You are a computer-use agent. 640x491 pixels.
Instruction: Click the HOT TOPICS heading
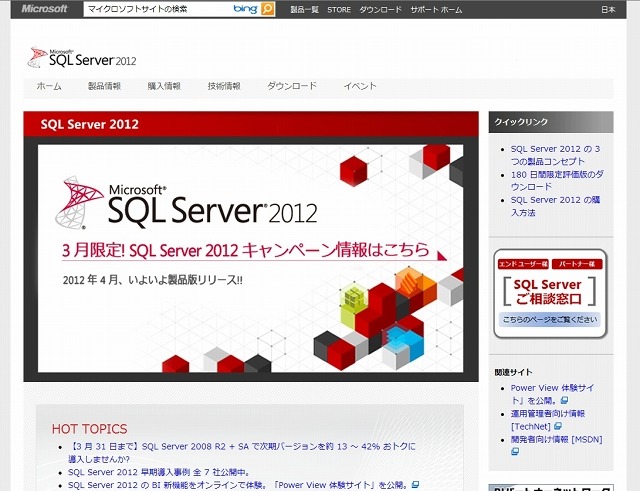[x=89, y=429]
